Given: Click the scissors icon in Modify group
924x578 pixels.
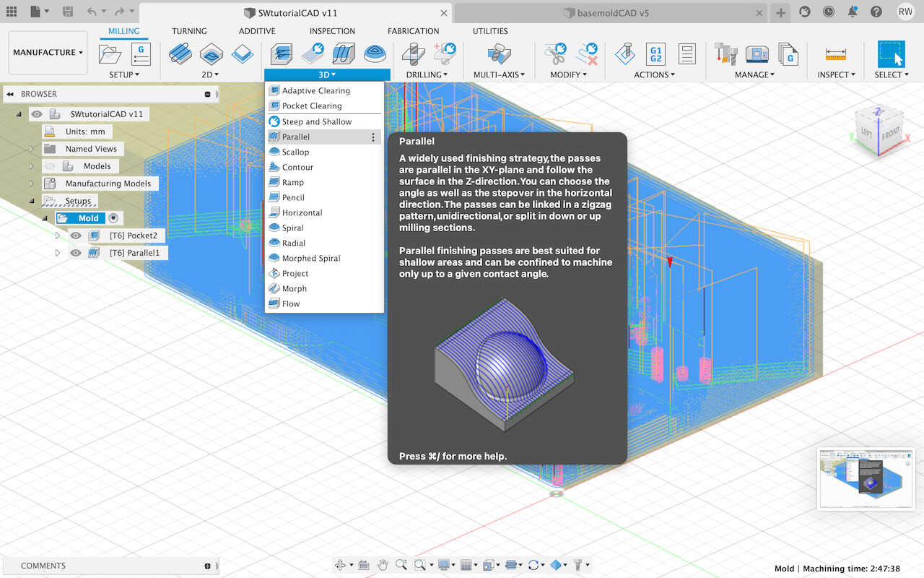Looking at the screenshot, I should click(x=555, y=54).
